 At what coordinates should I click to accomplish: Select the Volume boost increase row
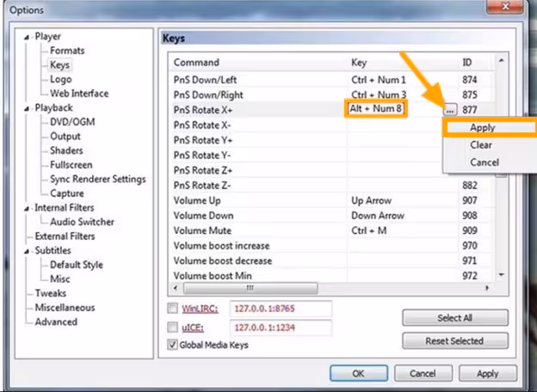coord(331,246)
